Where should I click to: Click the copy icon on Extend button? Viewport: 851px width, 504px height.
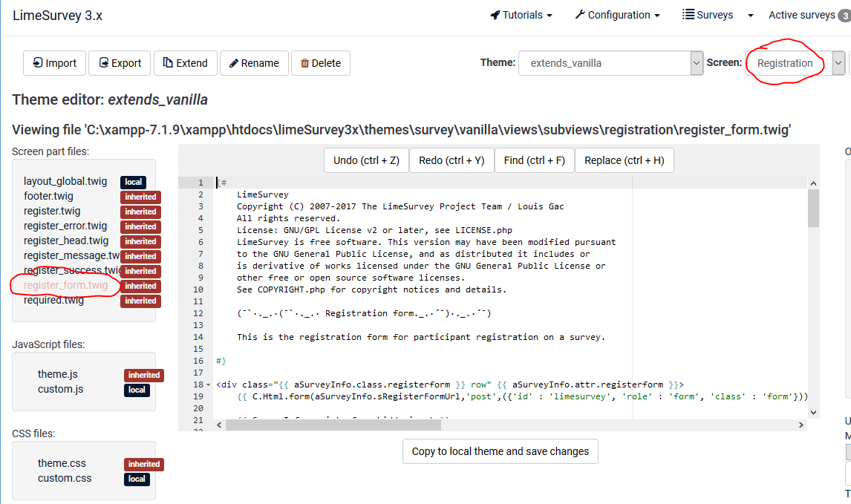[x=169, y=62]
